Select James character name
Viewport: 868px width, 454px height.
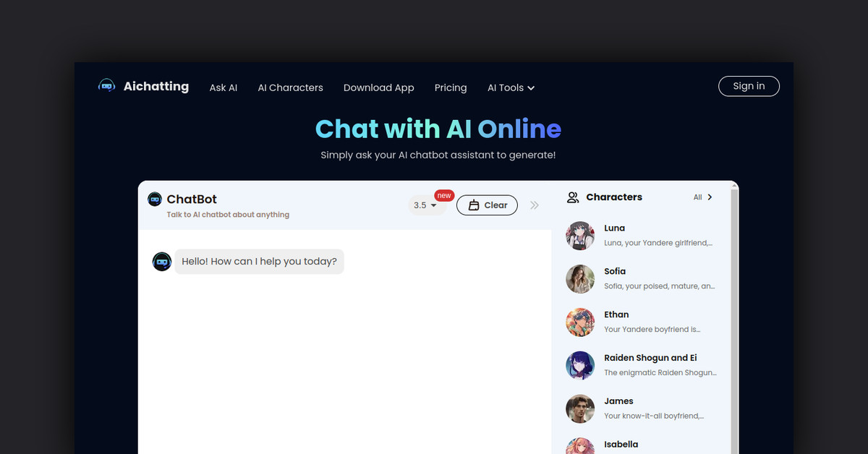point(618,401)
